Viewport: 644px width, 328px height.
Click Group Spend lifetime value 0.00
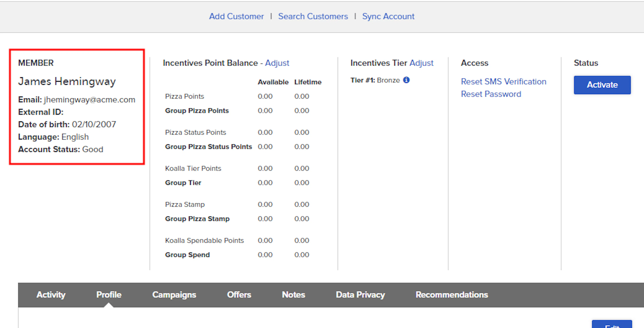pos(302,255)
